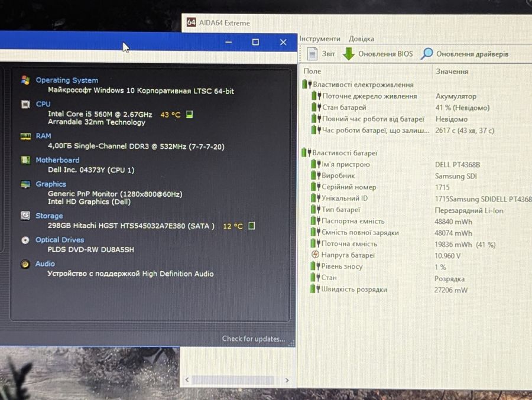Image resolution: width=532 pixels, height=400 pixels.
Task: Open the RAM section link
Action: [43, 136]
